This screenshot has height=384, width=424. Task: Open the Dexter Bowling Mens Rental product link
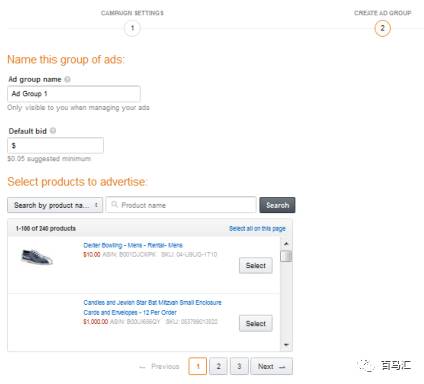pos(133,245)
